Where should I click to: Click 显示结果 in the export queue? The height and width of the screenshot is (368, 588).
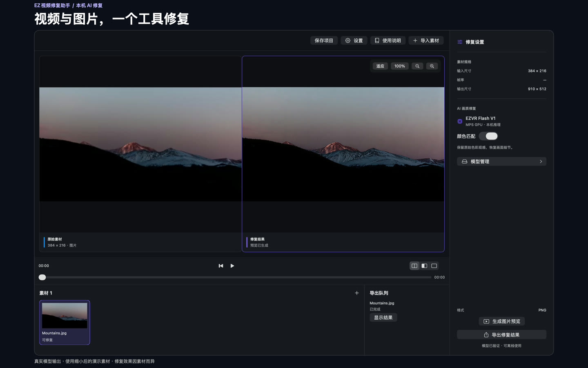(383, 318)
